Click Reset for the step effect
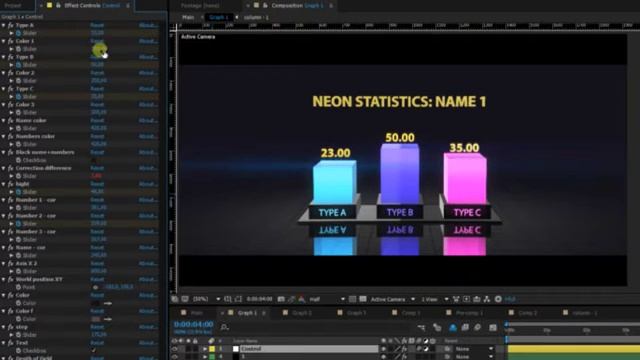 pyautogui.click(x=97, y=327)
